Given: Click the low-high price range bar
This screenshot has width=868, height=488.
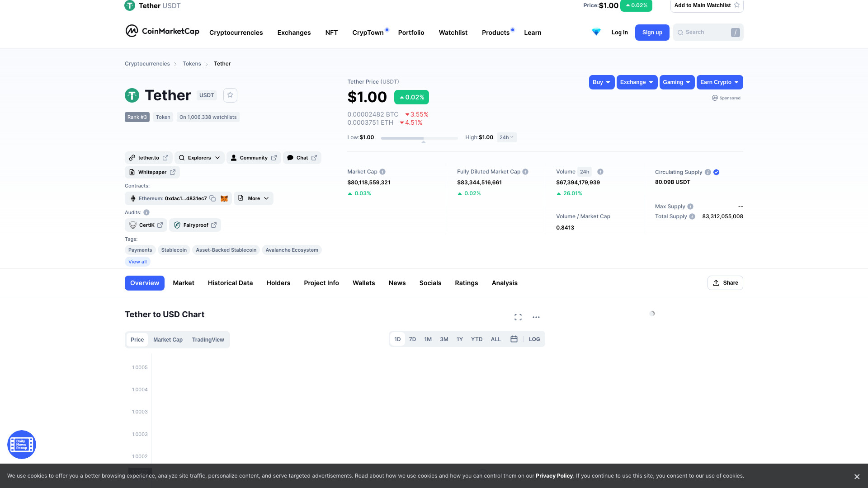Looking at the screenshot, I should (420, 138).
